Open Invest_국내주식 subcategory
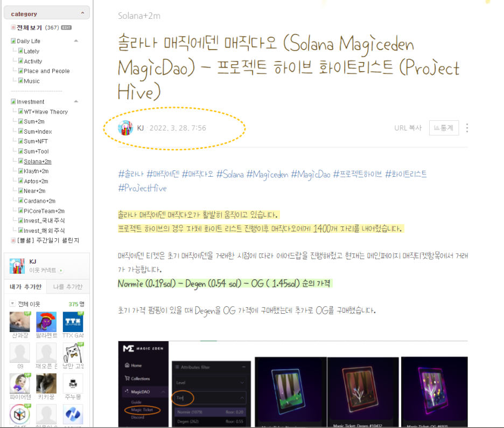Image resolution: width=504 pixels, height=428 pixels. coord(44,220)
